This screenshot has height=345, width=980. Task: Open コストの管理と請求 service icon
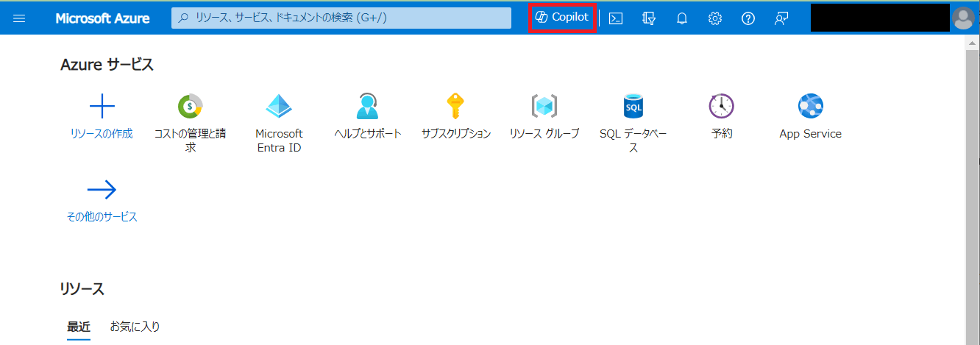[191, 107]
